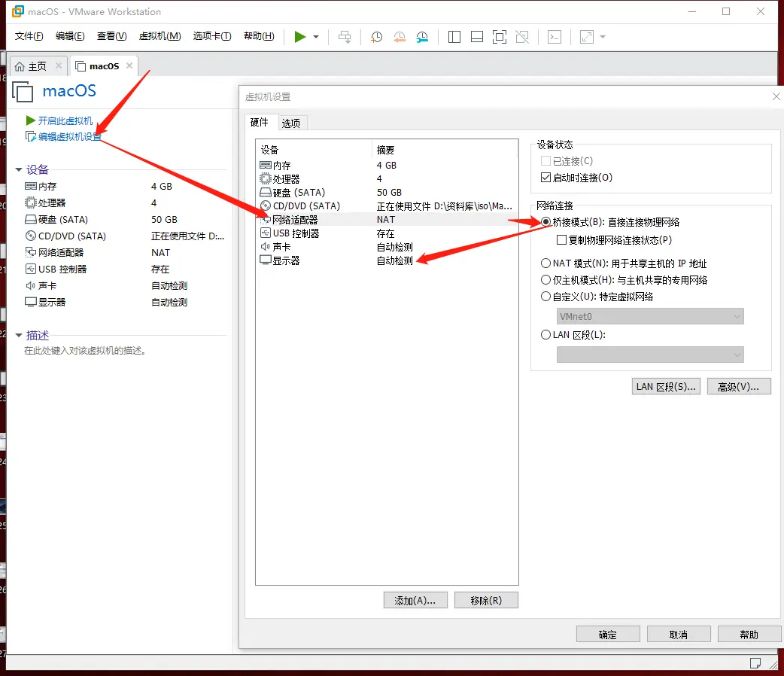Open the 文件(F) menu

(29, 36)
